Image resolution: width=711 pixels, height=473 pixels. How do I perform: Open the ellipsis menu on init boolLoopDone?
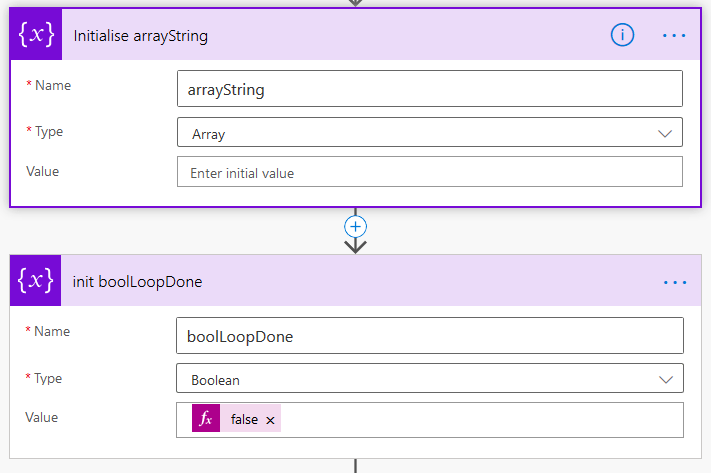point(675,282)
